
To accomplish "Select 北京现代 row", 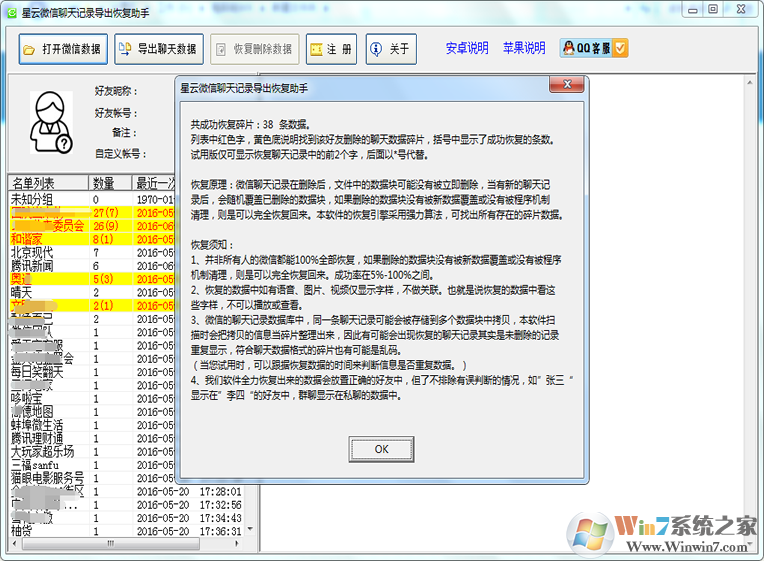I will click(x=92, y=252).
